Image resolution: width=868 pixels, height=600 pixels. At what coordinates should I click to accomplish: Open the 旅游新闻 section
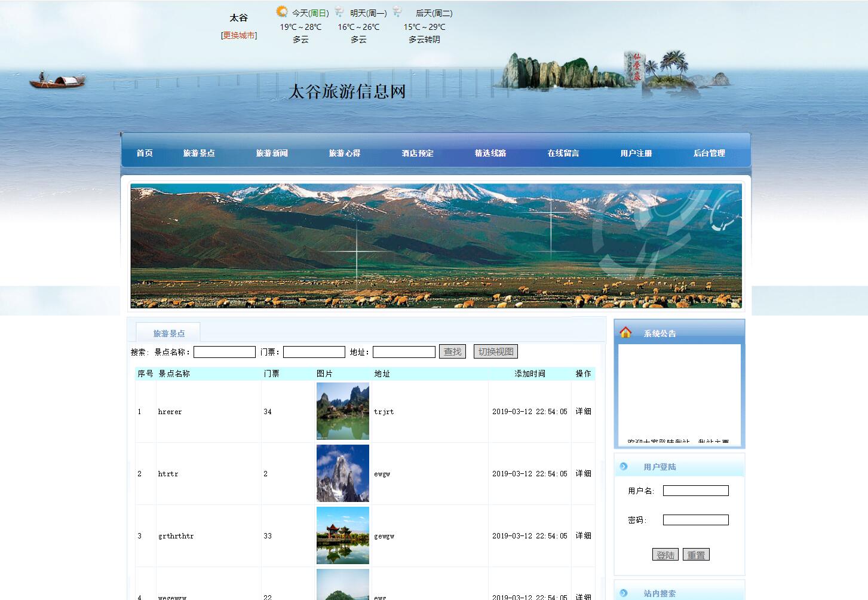[x=272, y=153]
